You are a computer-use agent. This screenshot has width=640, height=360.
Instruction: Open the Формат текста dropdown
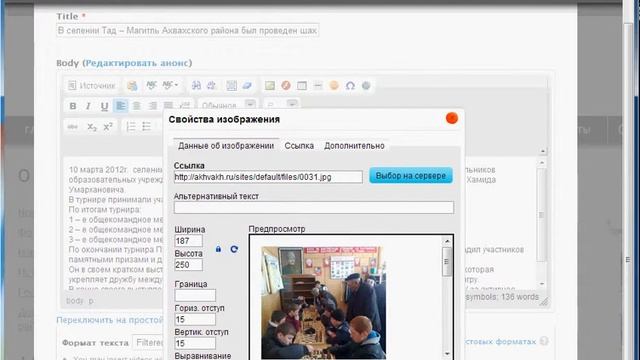[148, 342]
